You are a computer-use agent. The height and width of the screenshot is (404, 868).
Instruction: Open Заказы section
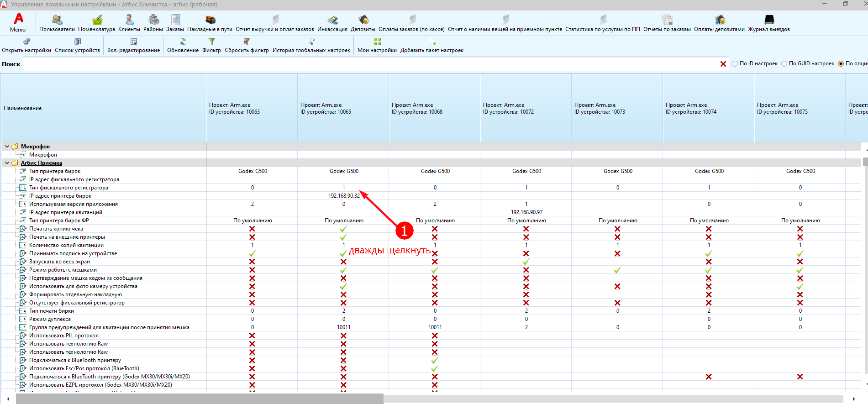pos(175,23)
